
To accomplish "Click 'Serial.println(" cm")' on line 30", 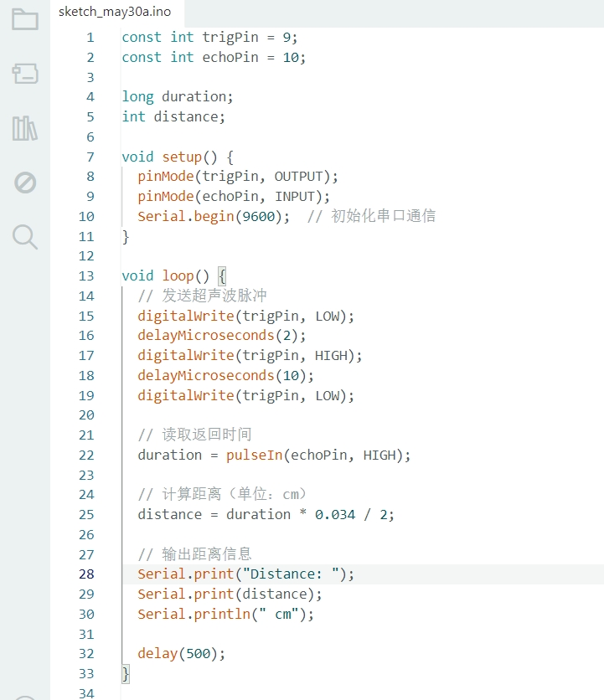I will coord(222,615).
